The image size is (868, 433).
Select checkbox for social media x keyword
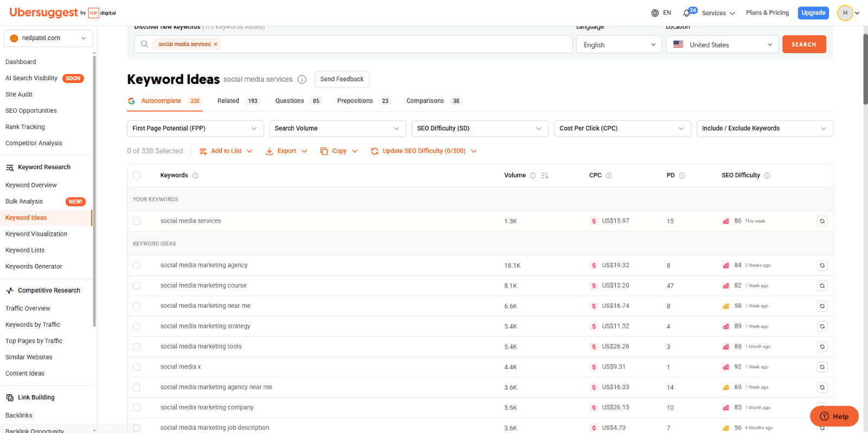pos(137,367)
